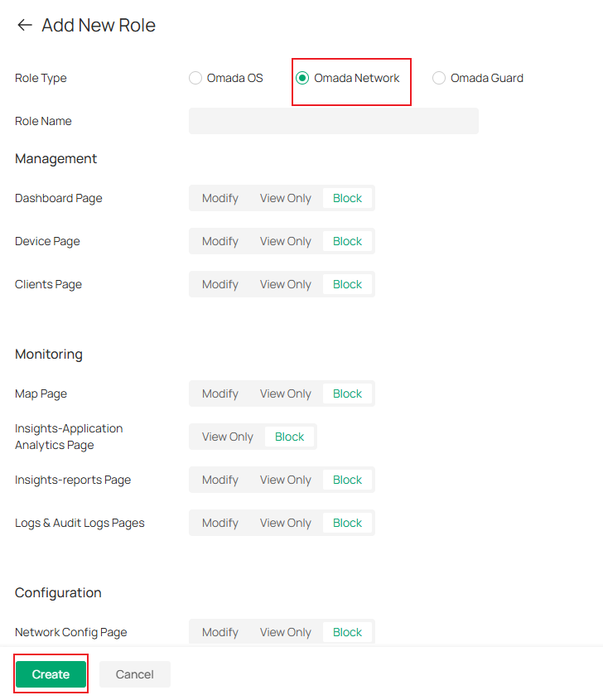The width and height of the screenshot is (603, 700).
Task: Set Device Page permission to View Only
Action: pos(286,241)
